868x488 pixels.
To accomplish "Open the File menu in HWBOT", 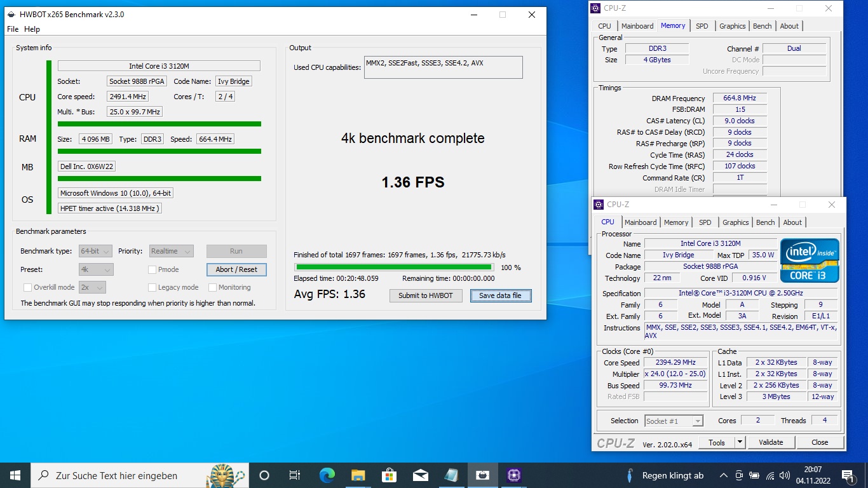I will pos(13,29).
